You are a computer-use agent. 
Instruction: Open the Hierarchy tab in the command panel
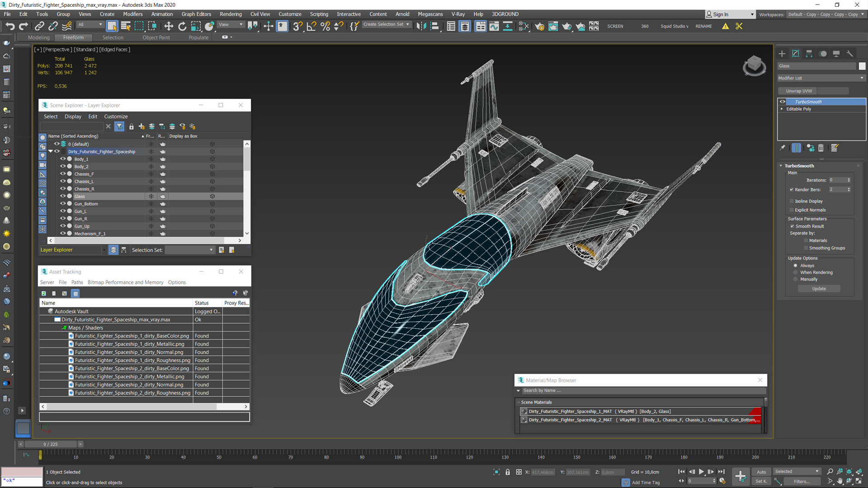tap(809, 53)
